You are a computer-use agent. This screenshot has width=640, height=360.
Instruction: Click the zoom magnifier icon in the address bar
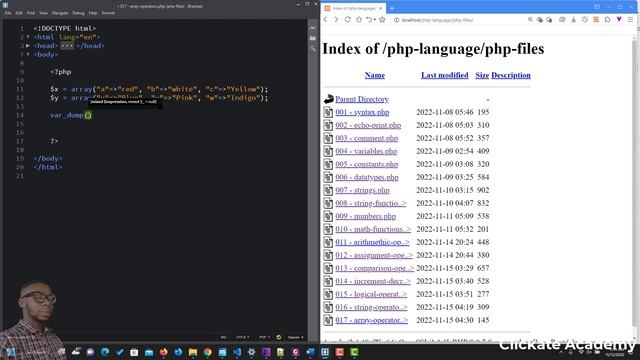[530, 20]
